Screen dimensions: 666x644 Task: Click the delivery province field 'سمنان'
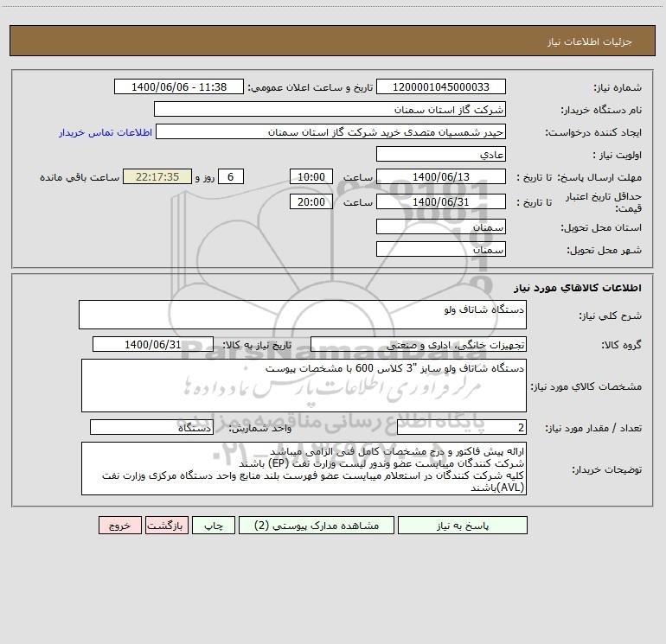(x=441, y=227)
